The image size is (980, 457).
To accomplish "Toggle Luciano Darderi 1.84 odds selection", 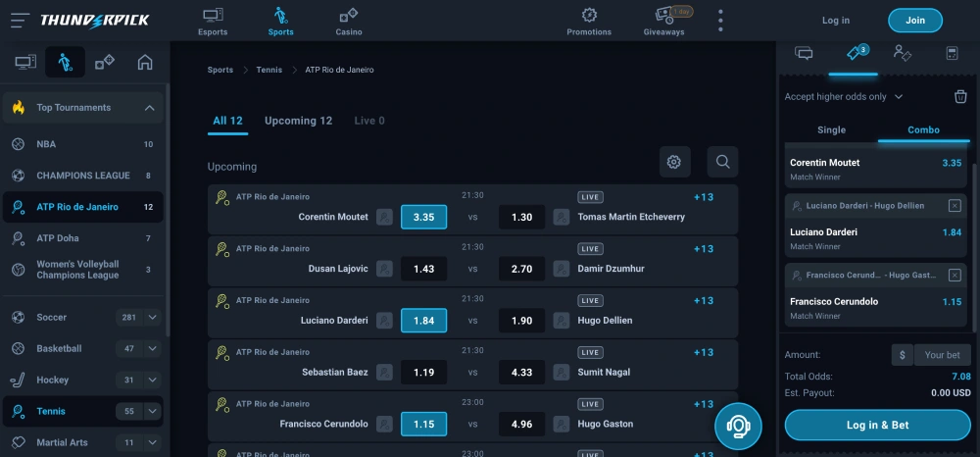I will click(423, 320).
